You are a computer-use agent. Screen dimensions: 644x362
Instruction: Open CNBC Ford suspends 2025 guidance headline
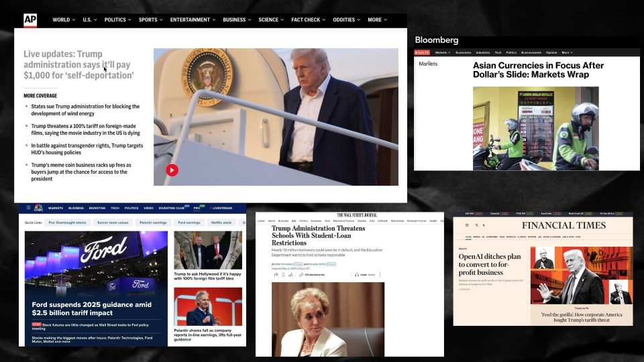pos(92,308)
